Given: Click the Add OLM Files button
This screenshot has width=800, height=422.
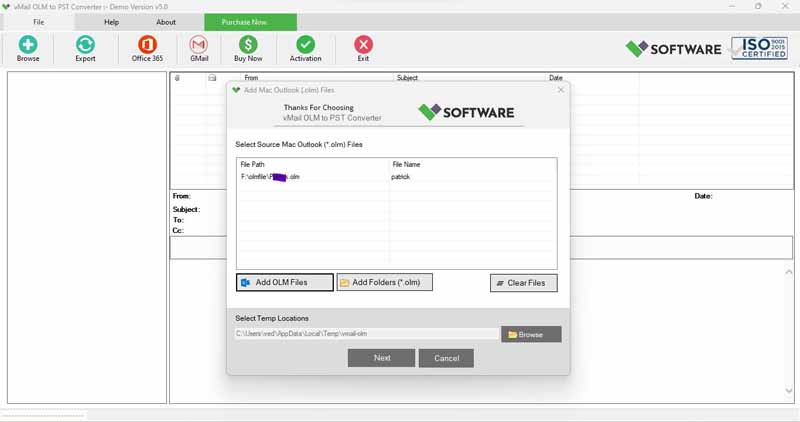Looking at the screenshot, I should (285, 282).
